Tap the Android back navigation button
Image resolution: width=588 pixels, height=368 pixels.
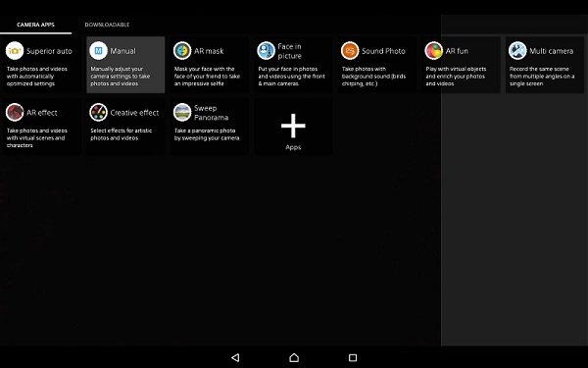[x=235, y=357]
